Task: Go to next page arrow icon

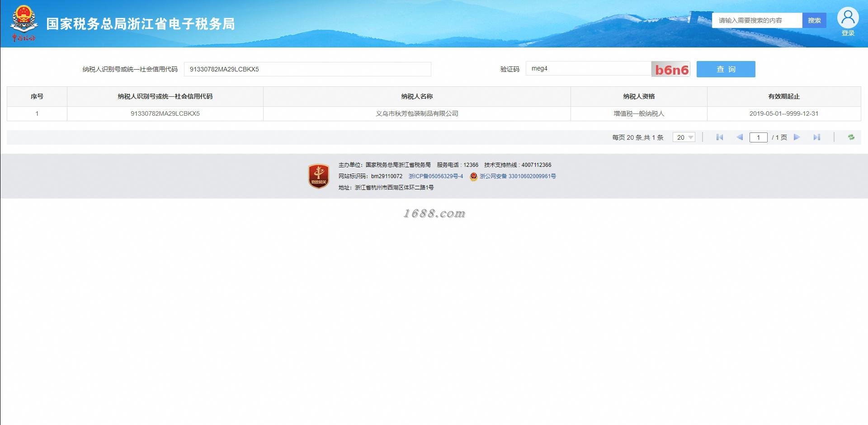Action: (x=797, y=137)
